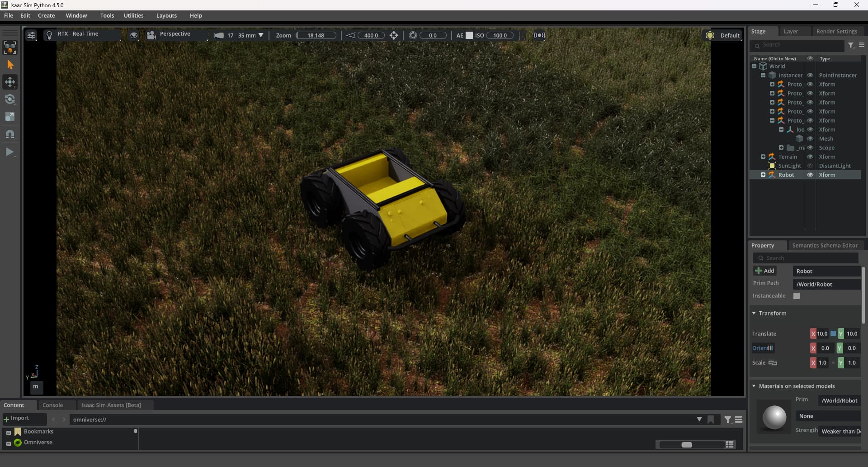Click the Add button in Property panel
Viewport: 868px width, 467px height.
764,271
